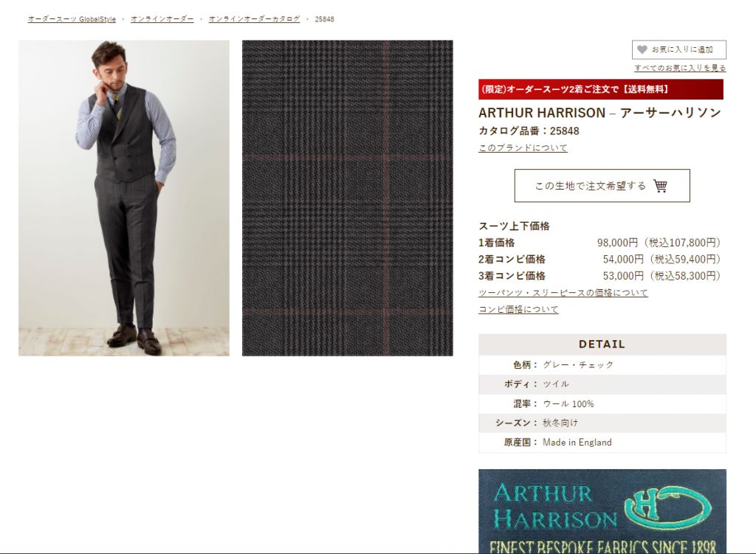
Task: Click the red free shipping promotion banner
Action: click(x=601, y=89)
